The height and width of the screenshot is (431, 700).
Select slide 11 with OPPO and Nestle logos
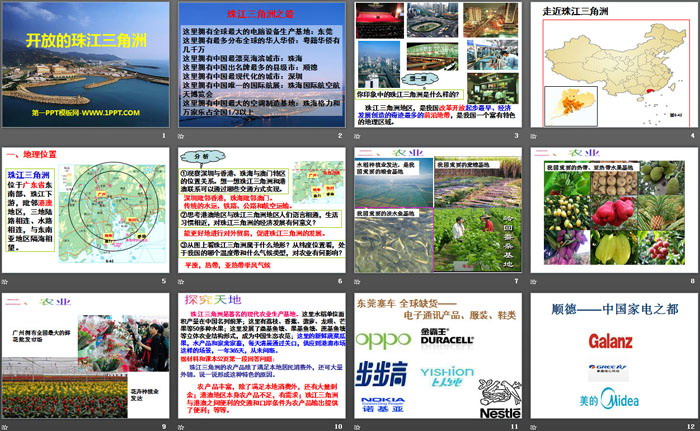[x=438, y=356]
